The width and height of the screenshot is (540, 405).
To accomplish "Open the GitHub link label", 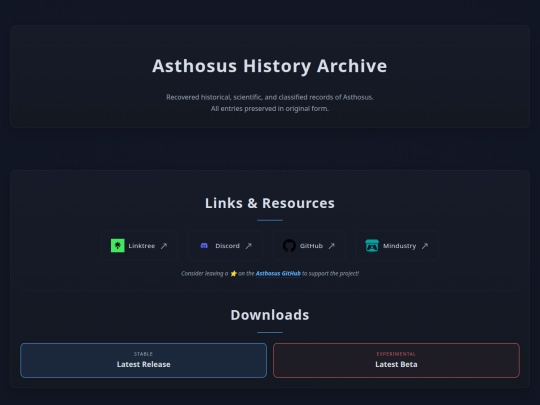I will click(311, 246).
